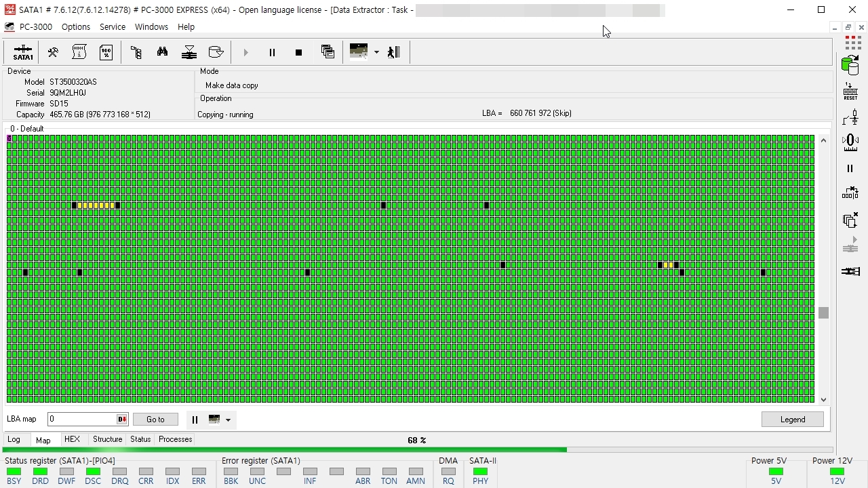This screenshot has height=488, width=868.
Task: Click the Go to button
Action: tap(155, 420)
